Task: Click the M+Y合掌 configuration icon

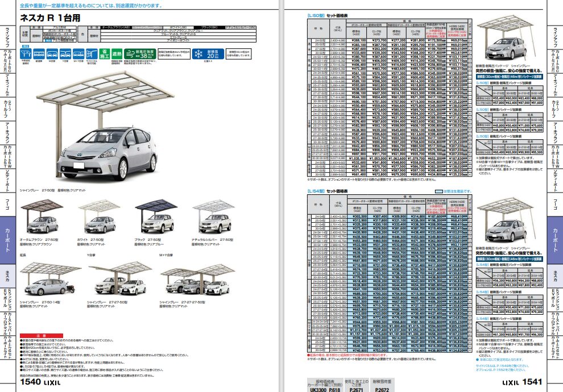Action: point(78,54)
